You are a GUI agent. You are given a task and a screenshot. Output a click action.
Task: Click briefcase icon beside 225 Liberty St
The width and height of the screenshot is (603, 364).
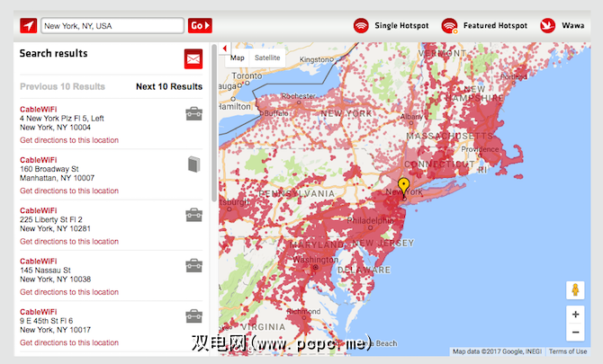193,215
